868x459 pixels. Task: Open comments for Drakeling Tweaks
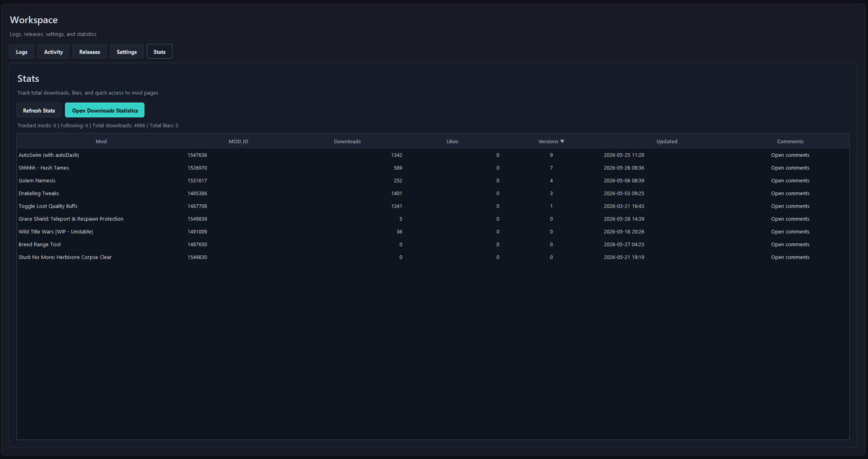[x=790, y=193]
